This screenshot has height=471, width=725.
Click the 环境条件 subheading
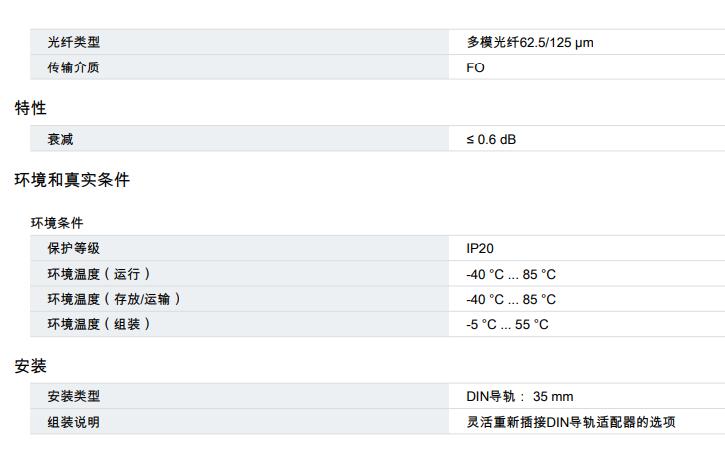[x=57, y=223]
